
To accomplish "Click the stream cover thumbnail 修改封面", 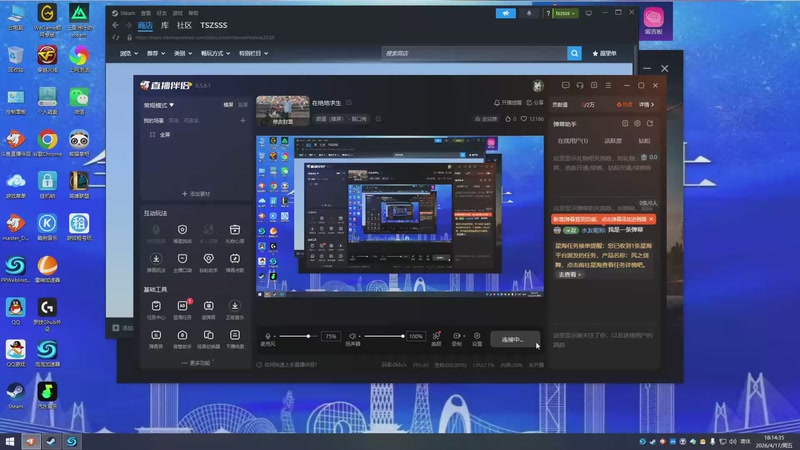I will pyautogui.click(x=283, y=111).
